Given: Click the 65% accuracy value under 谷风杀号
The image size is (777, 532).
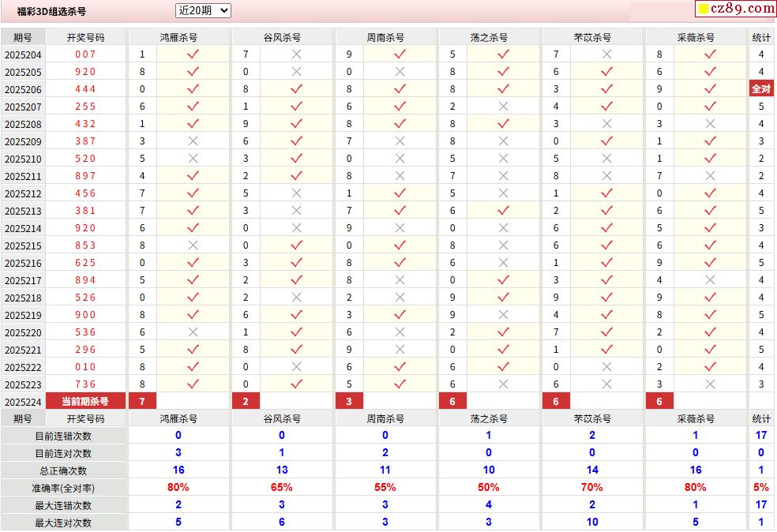Looking at the screenshot, I should click(281, 488).
